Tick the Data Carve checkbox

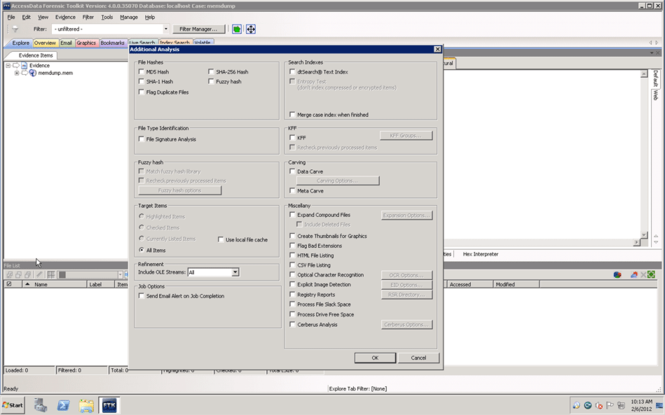pyautogui.click(x=292, y=171)
